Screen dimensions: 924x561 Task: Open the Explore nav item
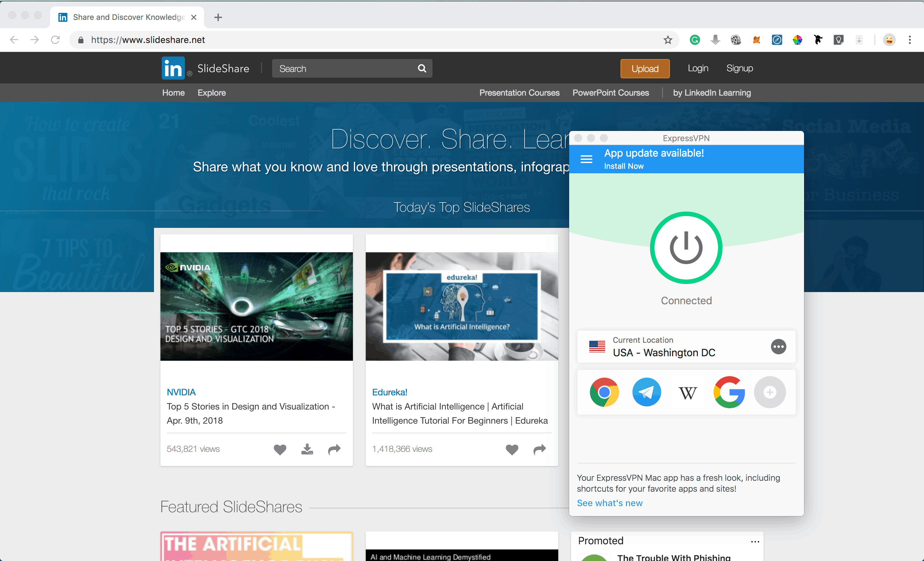tap(211, 93)
